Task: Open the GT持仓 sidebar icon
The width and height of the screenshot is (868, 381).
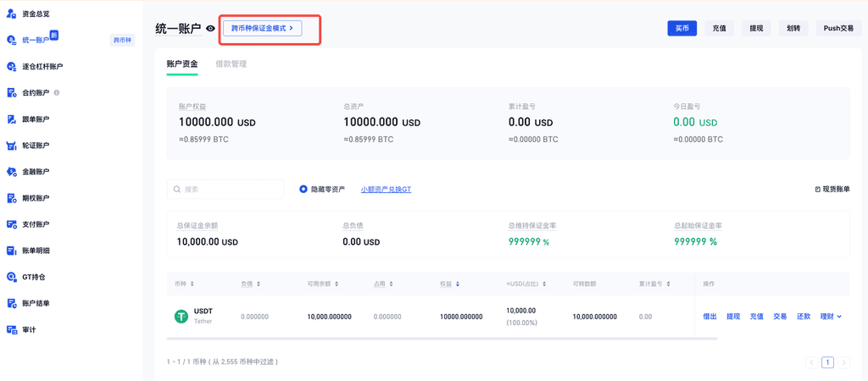Action: pyautogui.click(x=12, y=277)
